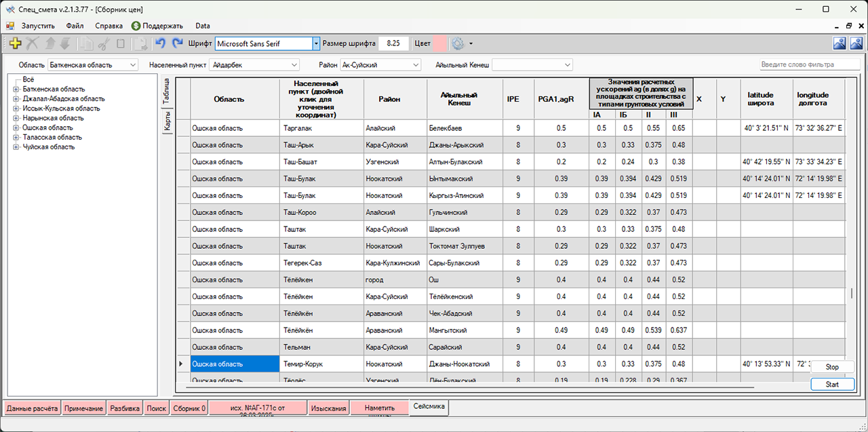The height and width of the screenshot is (432, 868).
Task: Click the green dollar Поддержать icon
Action: [x=136, y=26]
